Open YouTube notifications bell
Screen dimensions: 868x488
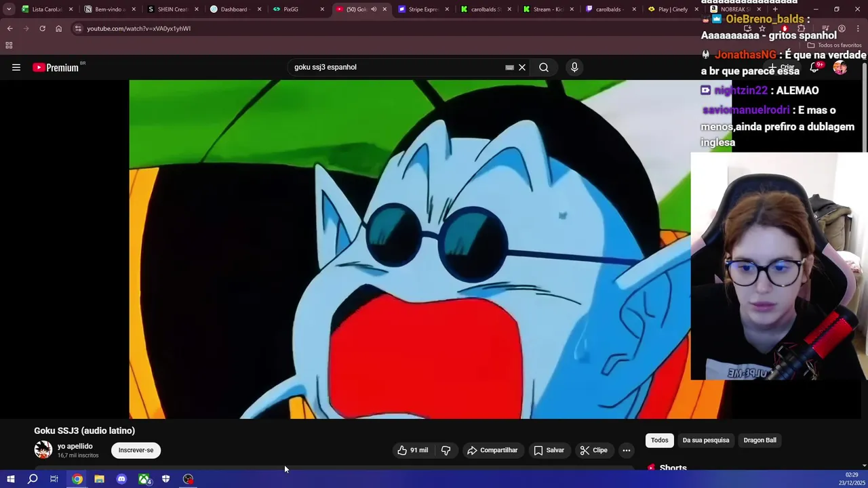[x=815, y=67]
